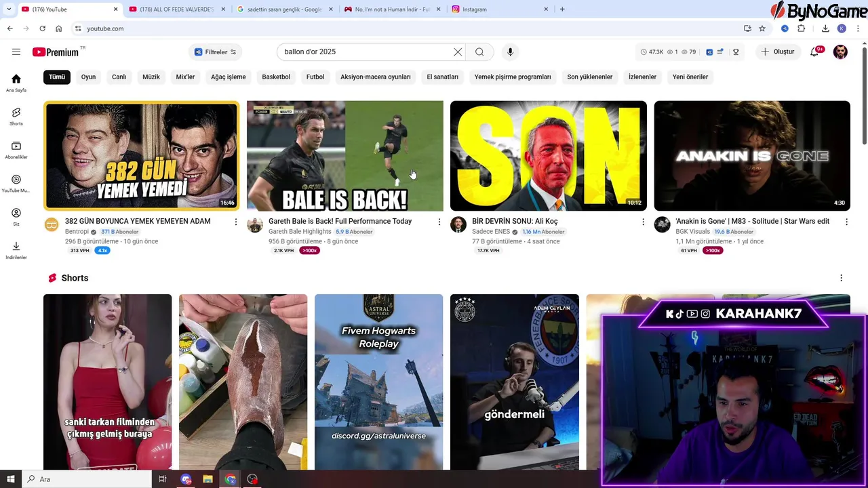
Task: Click the Windows Ara search box
Action: 86,479
